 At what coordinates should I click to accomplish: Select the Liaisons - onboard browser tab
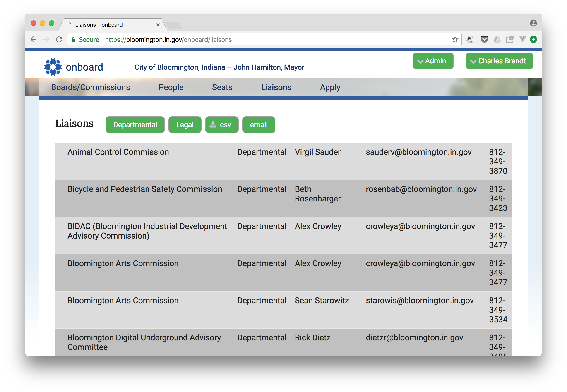[113, 25]
